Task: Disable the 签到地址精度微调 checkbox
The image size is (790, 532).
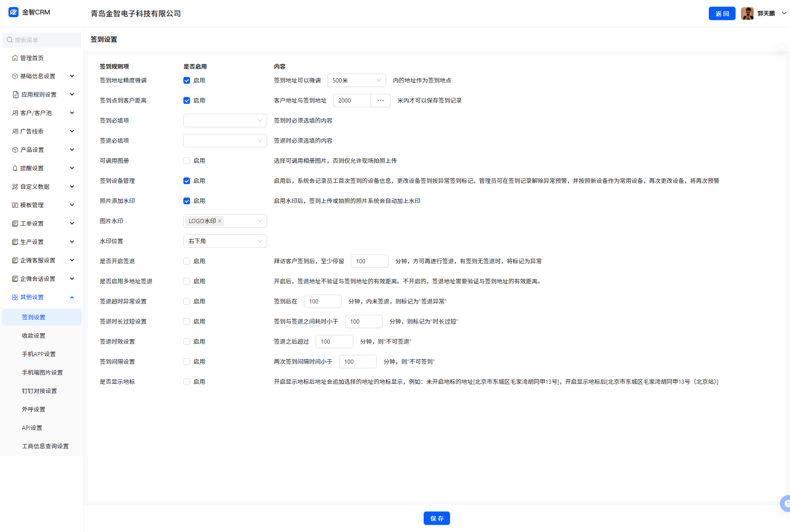Action: pos(187,80)
